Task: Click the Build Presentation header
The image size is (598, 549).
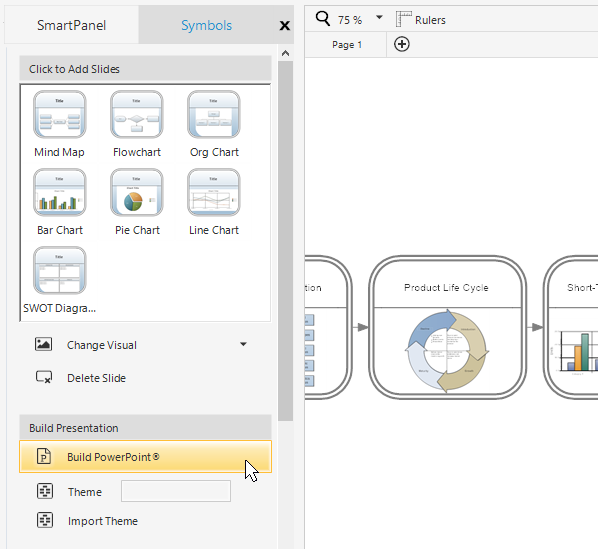Action: tap(145, 428)
